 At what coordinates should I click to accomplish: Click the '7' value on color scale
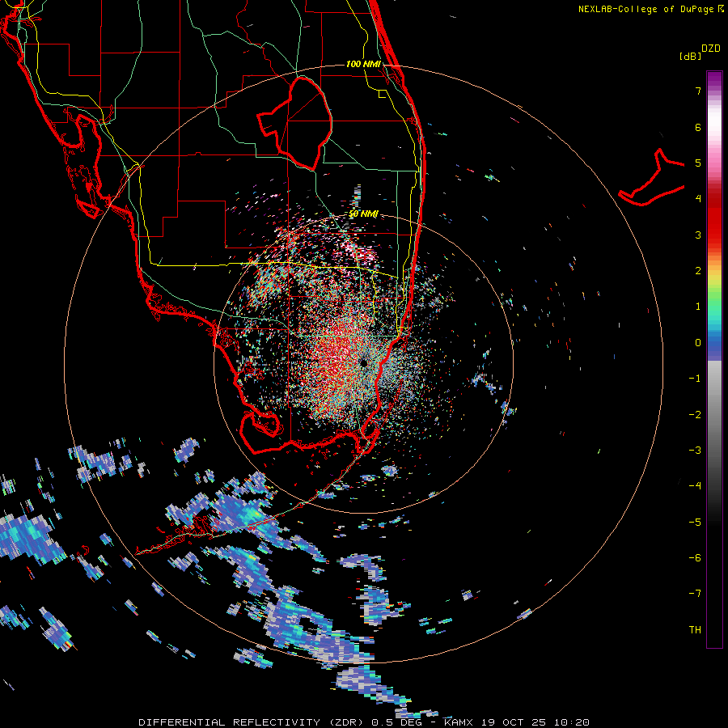(698, 91)
